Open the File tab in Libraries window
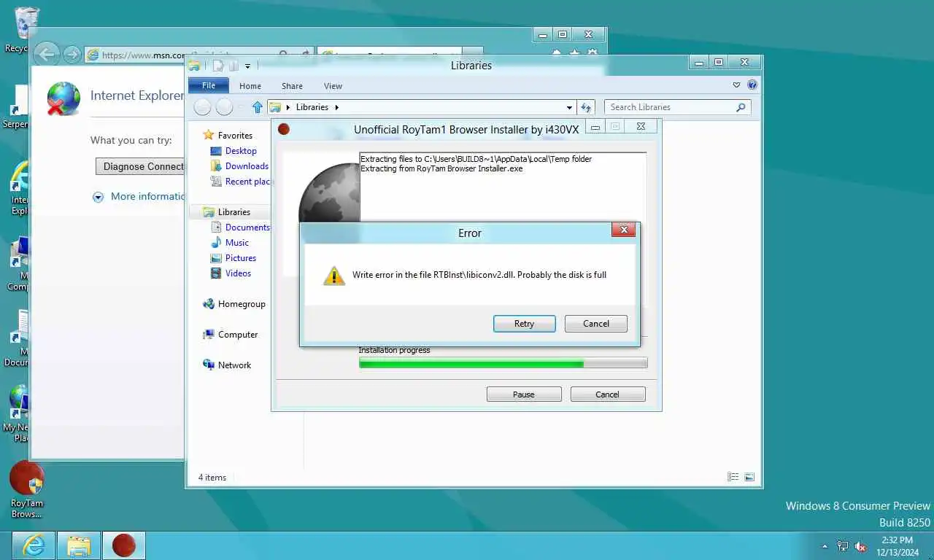Screen dimensions: 934x560 point(209,85)
